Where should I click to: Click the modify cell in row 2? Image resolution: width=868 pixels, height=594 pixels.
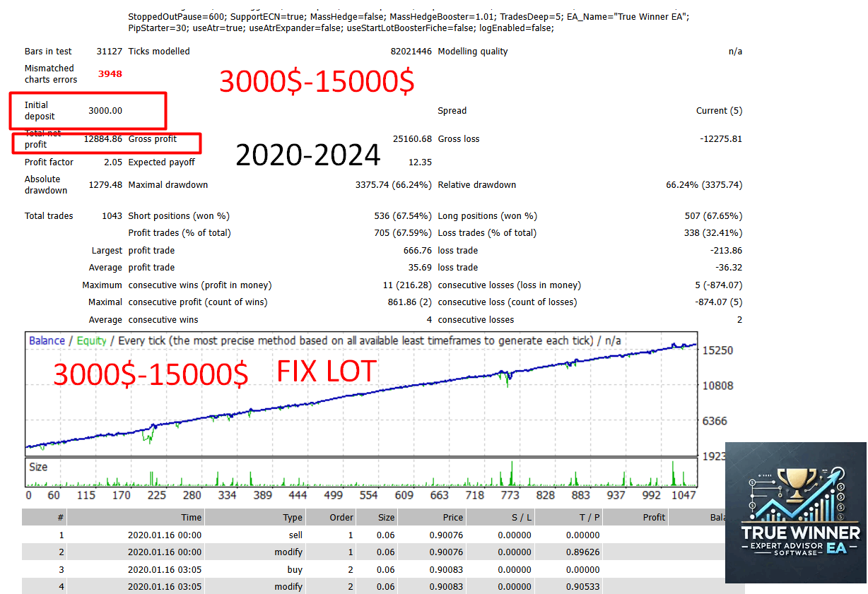[288, 552]
